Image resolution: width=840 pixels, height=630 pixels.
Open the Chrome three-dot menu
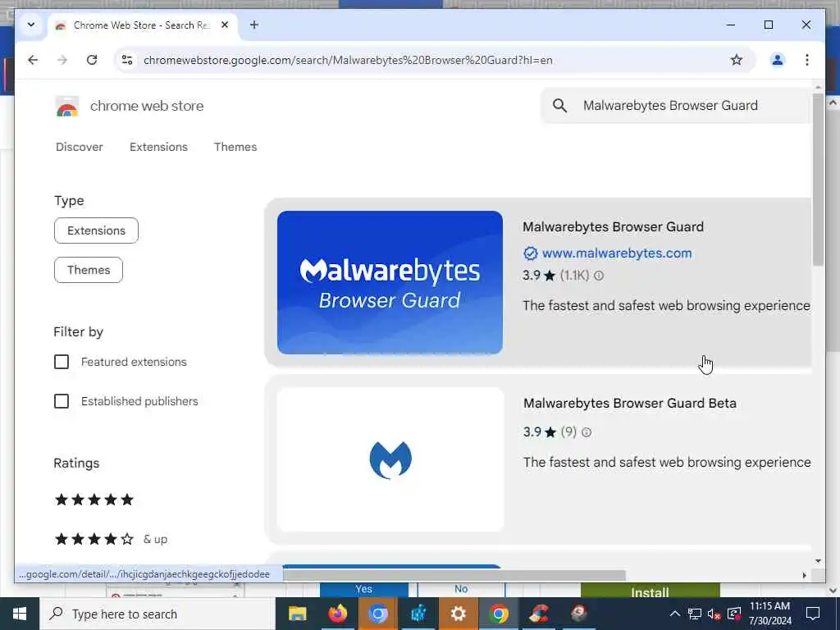[x=807, y=60]
